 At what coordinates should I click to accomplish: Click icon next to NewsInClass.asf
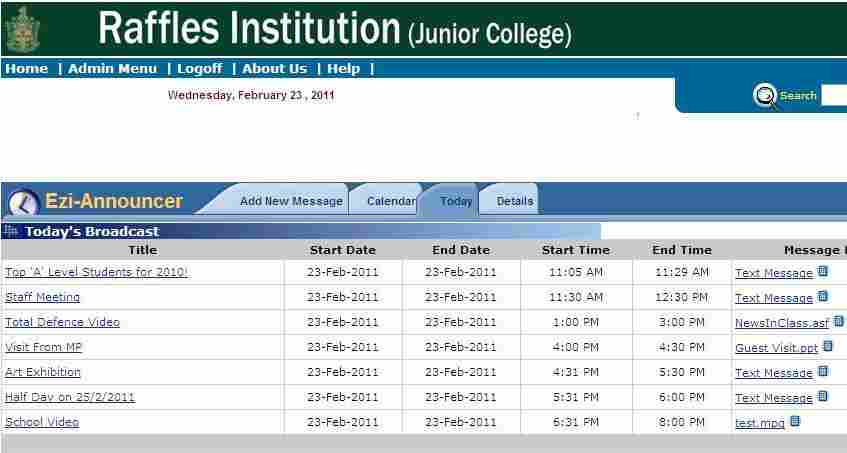(x=838, y=321)
